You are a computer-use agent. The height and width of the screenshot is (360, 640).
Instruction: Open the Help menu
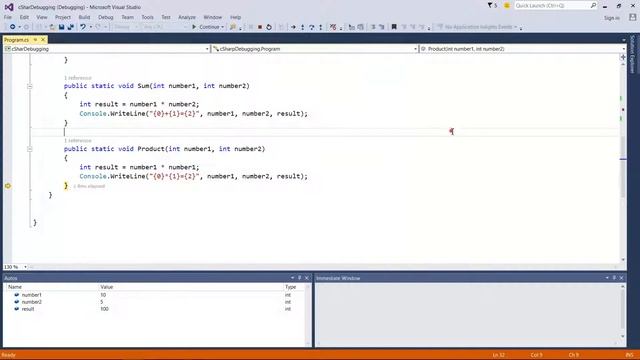coord(235,17)
